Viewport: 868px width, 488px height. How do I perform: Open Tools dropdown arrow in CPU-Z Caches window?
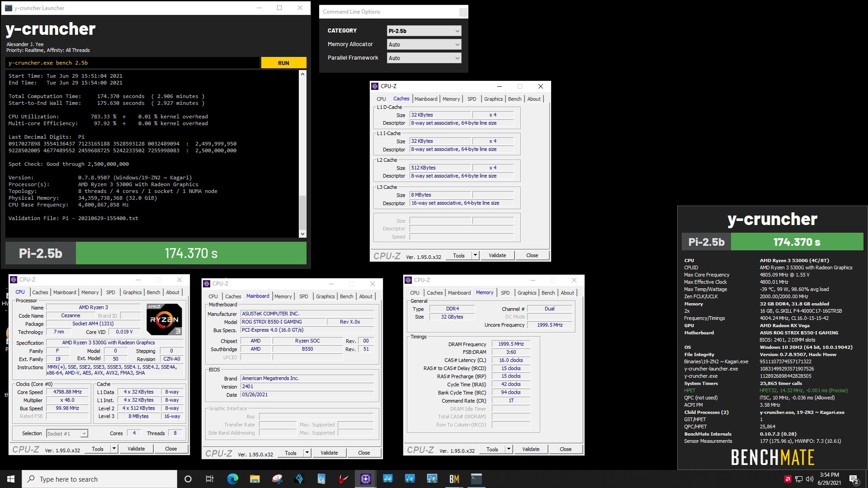pyautogui.click(x=475, y=255)
